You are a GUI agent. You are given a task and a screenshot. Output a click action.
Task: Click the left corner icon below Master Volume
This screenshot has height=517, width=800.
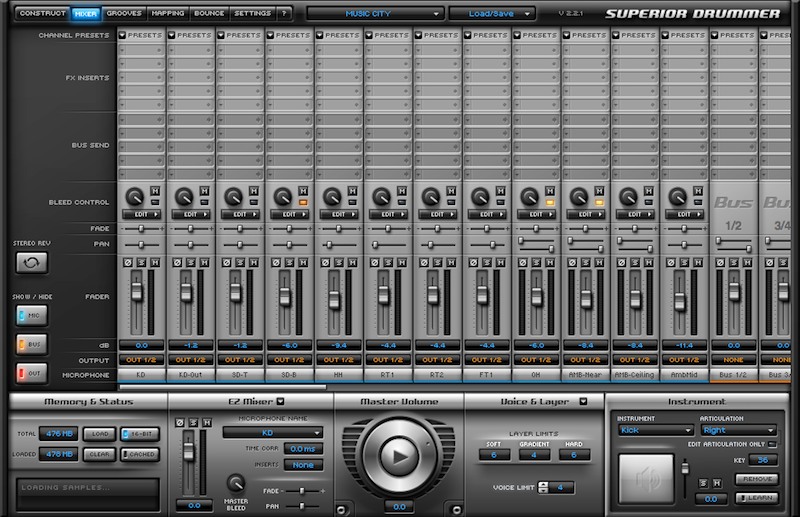pyautogui.click(x=341, y=509)
